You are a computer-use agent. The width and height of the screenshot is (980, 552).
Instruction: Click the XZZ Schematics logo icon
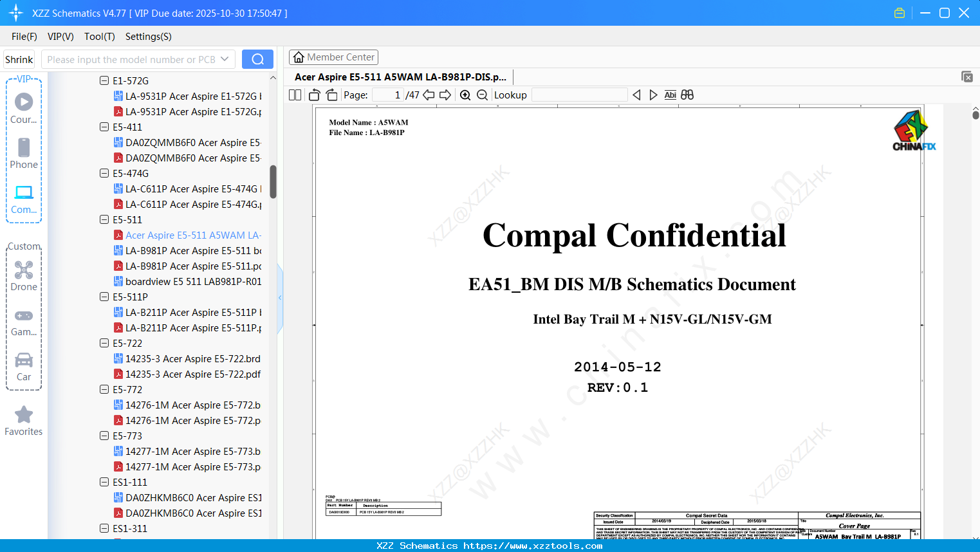click(x=16, y=13)
